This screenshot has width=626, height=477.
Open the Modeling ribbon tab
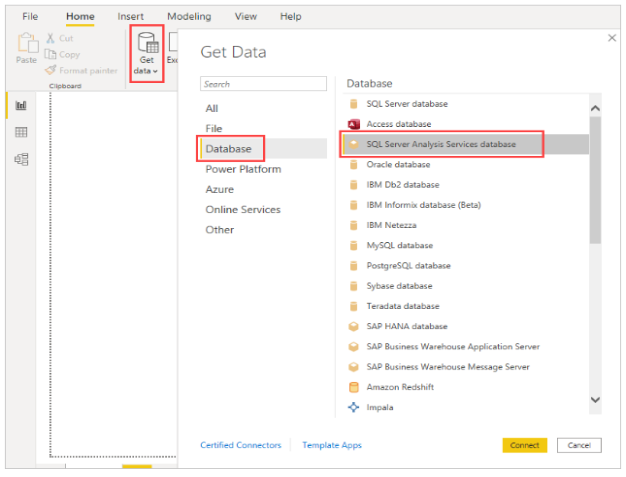point(189,16)
